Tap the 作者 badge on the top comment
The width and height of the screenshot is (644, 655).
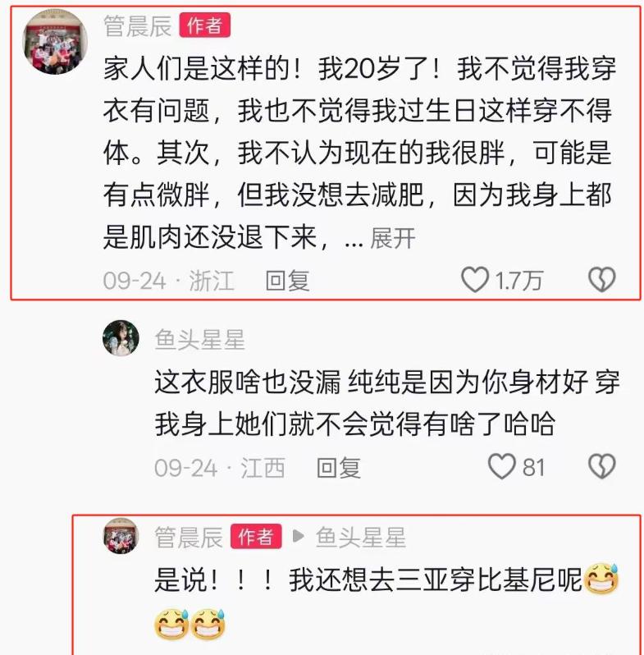coord(204,25)
